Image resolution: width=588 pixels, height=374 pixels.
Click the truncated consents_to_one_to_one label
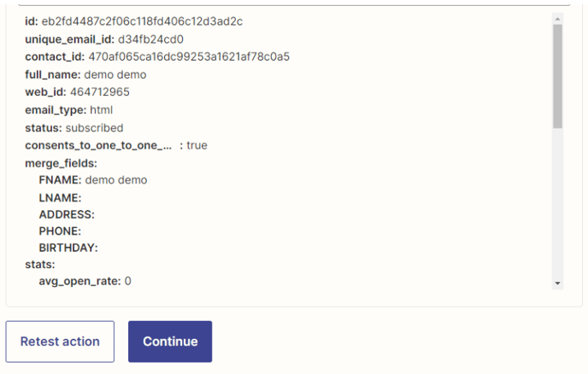[x=98, y=145]
